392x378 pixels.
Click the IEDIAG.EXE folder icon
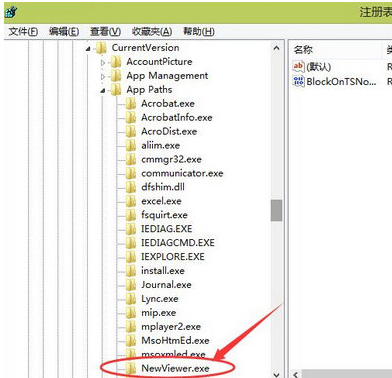131,229
